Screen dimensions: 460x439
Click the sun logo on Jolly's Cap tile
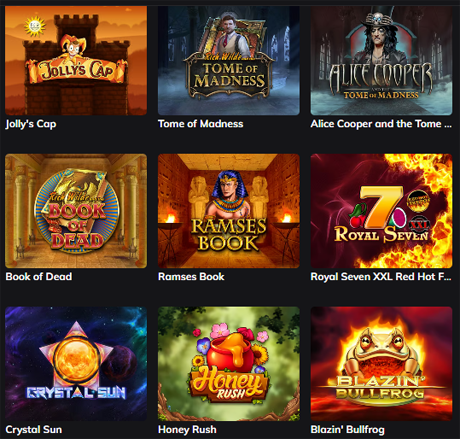coord(34,26)
